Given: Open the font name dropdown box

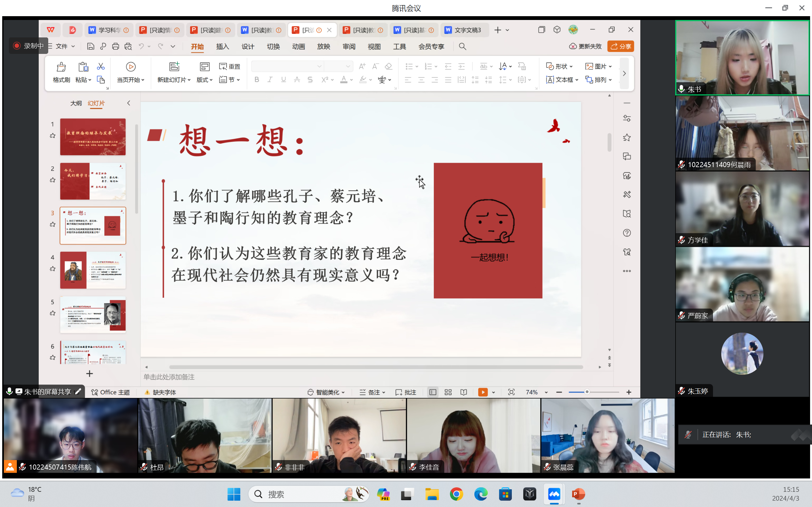Looking at the screenshot, I should (287, 66).
